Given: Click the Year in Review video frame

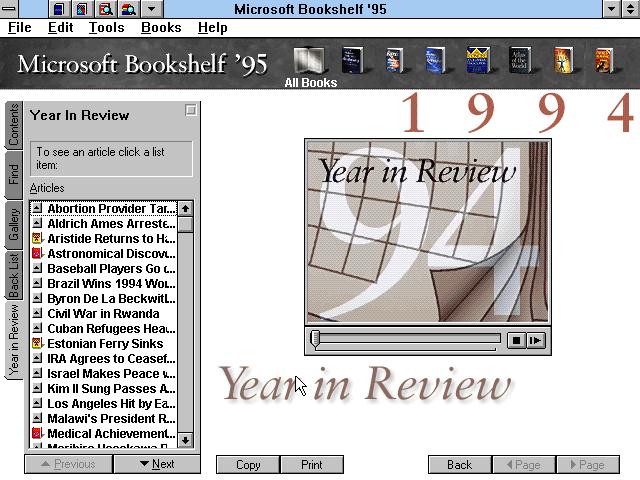Looking at the screenshot, I should (x=428, y=231).
